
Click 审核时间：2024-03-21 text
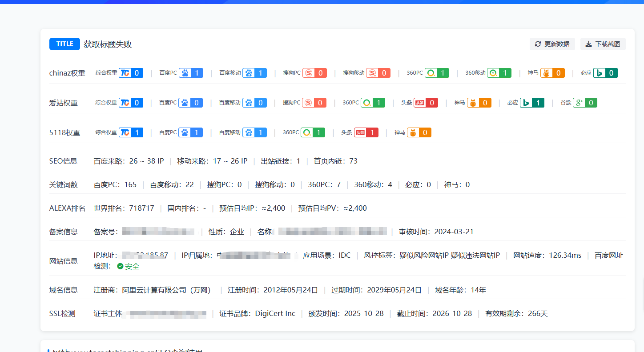(436, 232)
